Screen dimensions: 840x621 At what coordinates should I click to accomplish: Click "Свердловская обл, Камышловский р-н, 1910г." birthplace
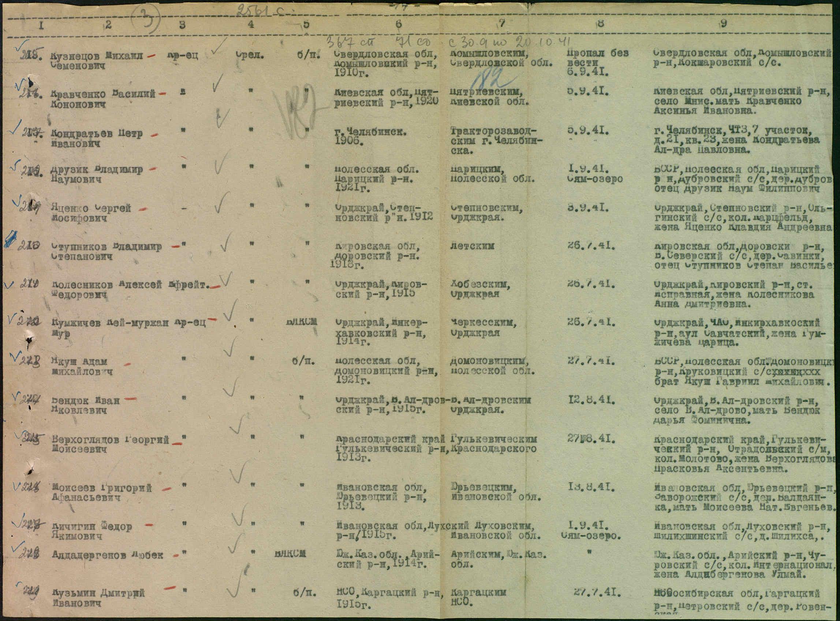385,63
